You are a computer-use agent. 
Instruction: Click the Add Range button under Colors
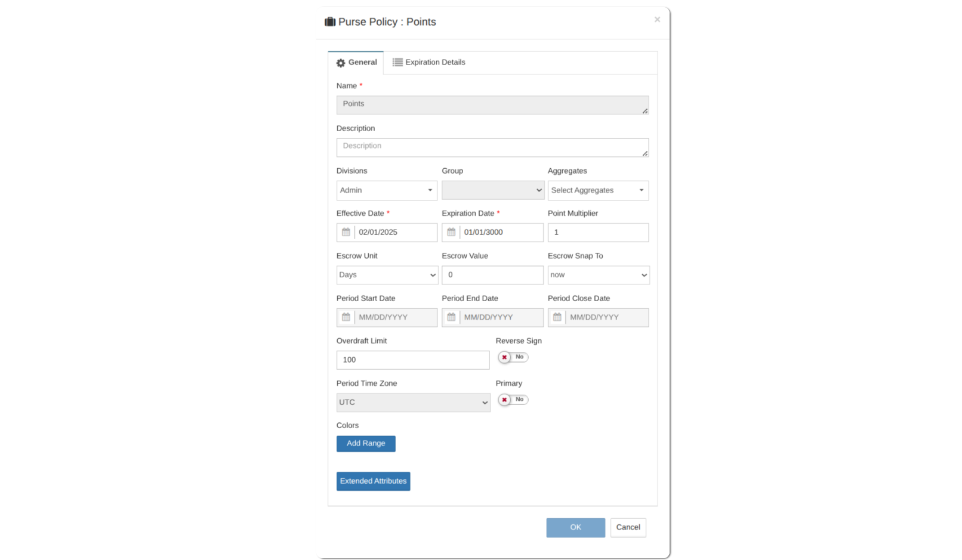(x=366, y=444)
